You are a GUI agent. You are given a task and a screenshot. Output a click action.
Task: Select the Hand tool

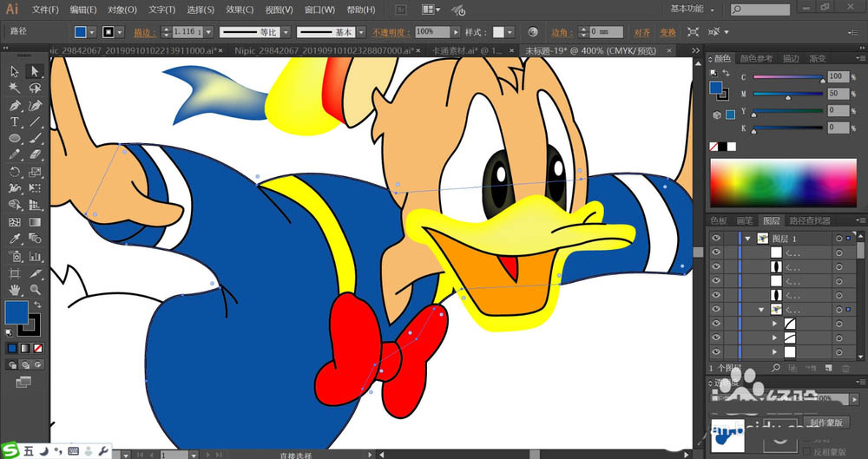(15, 289)
